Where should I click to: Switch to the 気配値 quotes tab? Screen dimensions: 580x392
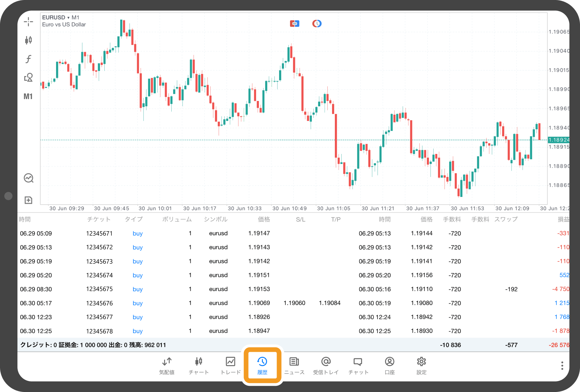[x=167, y=366]
